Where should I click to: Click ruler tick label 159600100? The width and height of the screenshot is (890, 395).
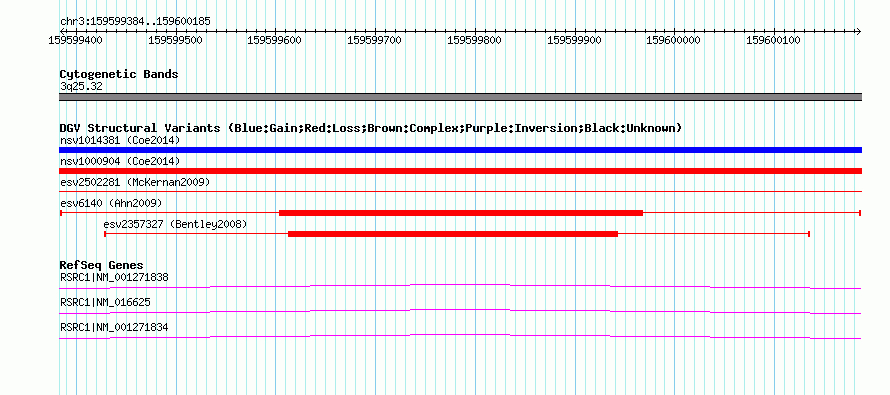(x=773, y=41)
